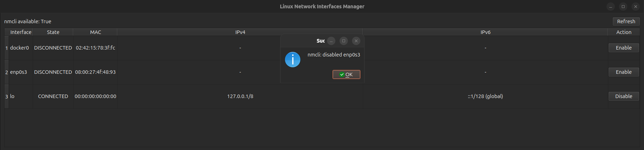The width and height of the screenshot is (644, 150).
Task: Enable the docker0 interface
Action: [624, 48]
